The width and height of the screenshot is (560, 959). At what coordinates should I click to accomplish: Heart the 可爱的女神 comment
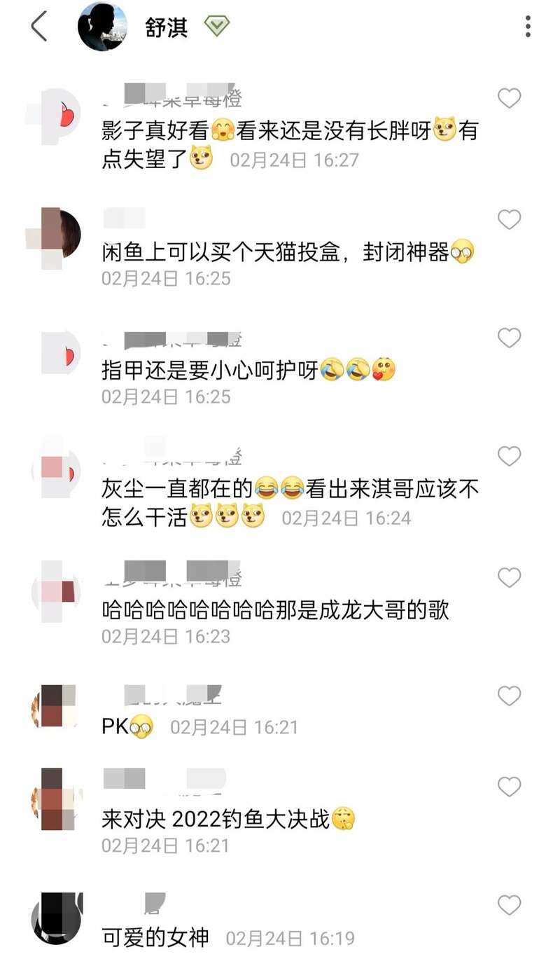(509, 906)
